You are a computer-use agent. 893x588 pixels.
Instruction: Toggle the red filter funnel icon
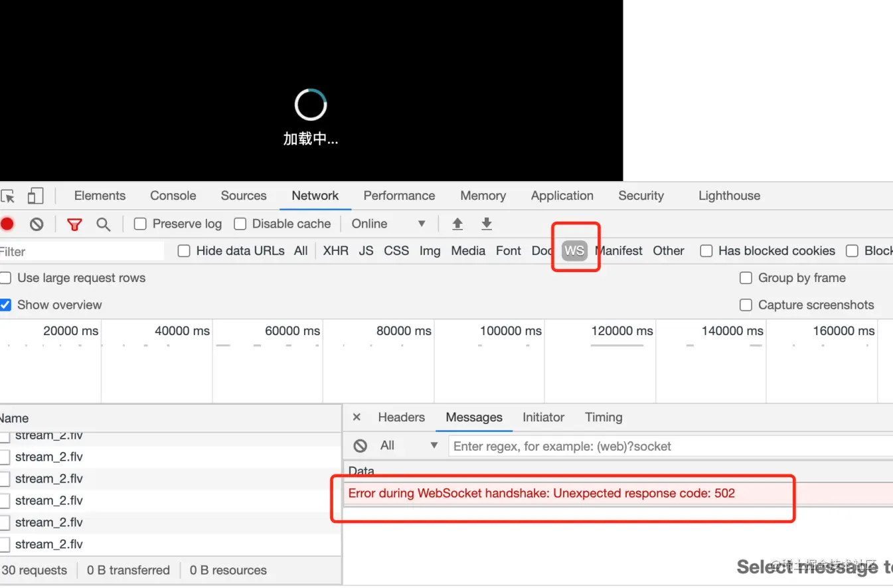[x=74, y=224]
